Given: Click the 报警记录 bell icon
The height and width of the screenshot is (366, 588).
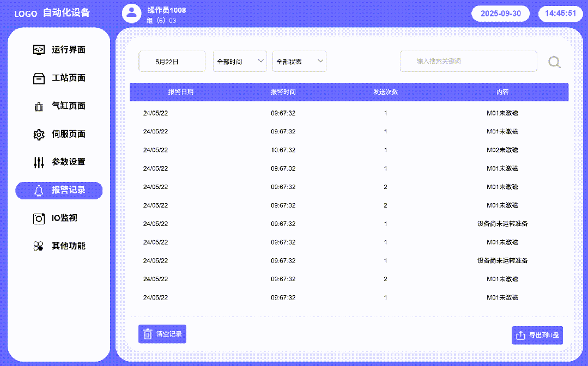Looking at the screenshot, I should click(38, 190).
